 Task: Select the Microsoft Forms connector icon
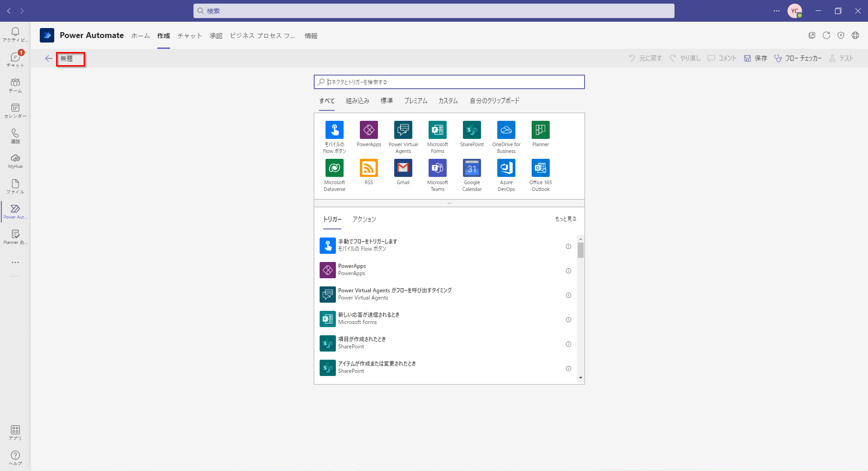click(x=438, y=130)
